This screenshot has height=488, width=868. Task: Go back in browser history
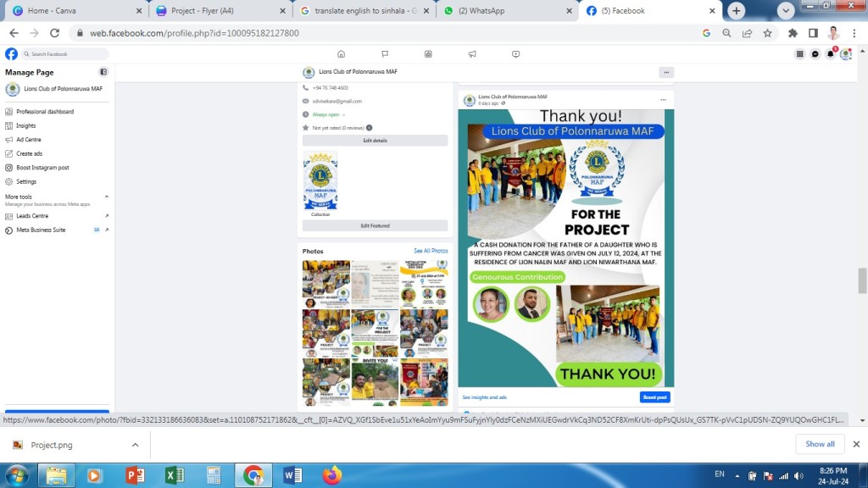[x=14, y=33]
